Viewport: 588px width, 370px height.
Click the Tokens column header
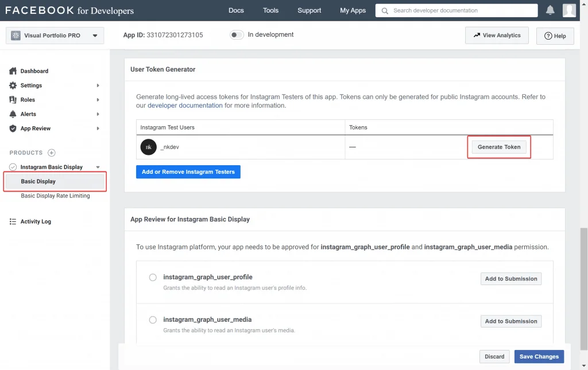(358, 127)
